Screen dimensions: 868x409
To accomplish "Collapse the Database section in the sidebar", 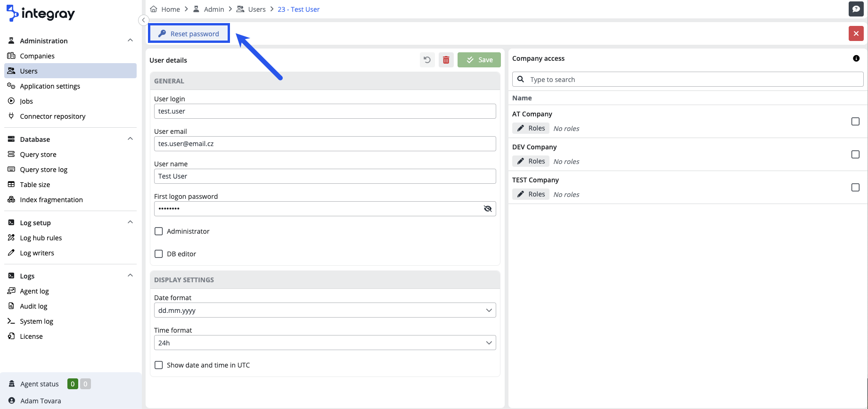I will point(130,139).
